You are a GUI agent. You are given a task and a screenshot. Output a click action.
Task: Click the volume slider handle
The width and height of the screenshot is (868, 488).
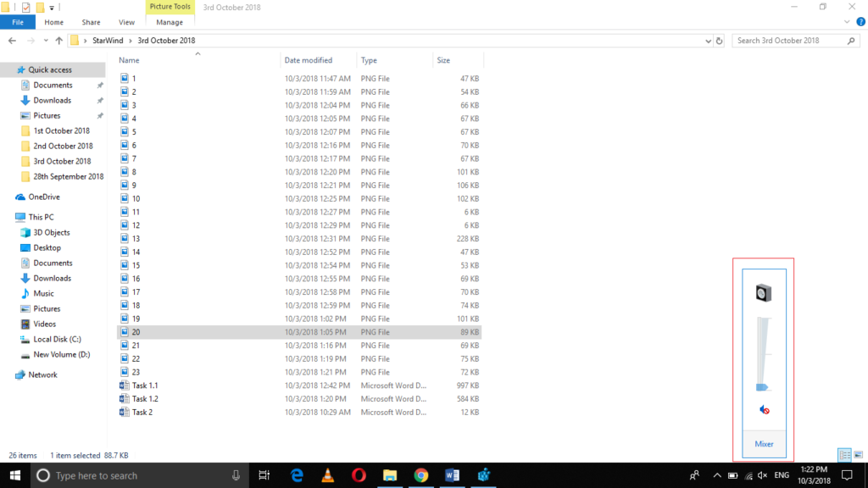[762, 387]
